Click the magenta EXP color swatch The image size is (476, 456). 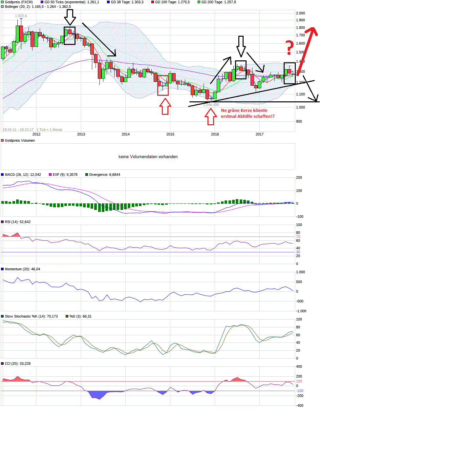click(x=50, y=175)
